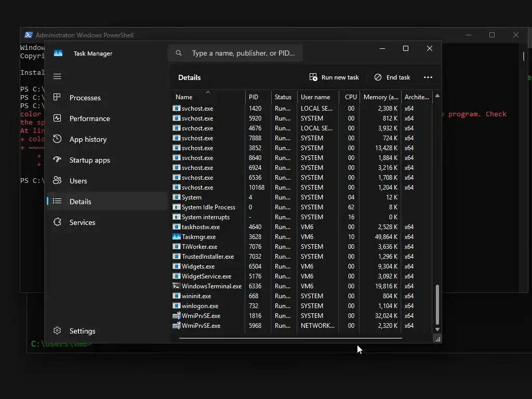The image size is (532, 399).
Task: Select svchost.exe with PID 1420
Action: pyautogui.click(x=302, y=108)
